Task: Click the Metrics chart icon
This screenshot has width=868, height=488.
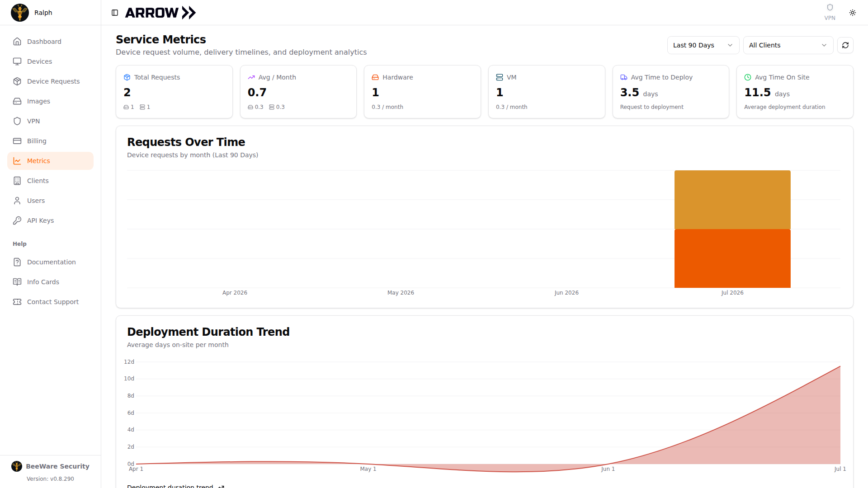Action: [x=17, y=161]
